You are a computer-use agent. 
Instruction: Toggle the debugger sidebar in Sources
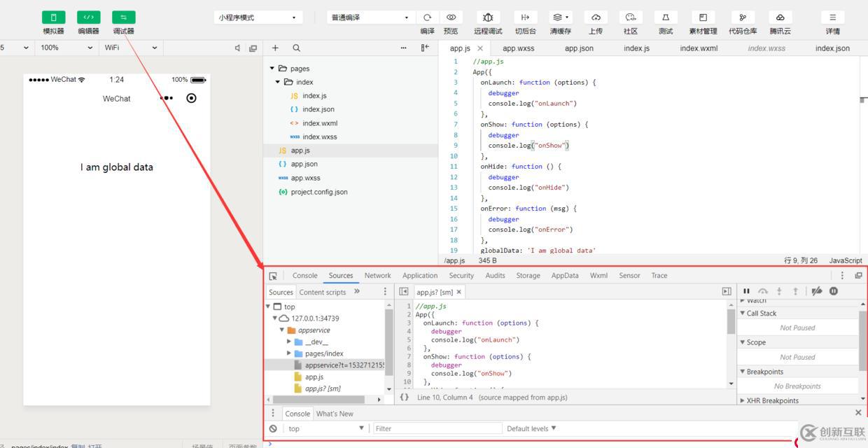[727, 292]
